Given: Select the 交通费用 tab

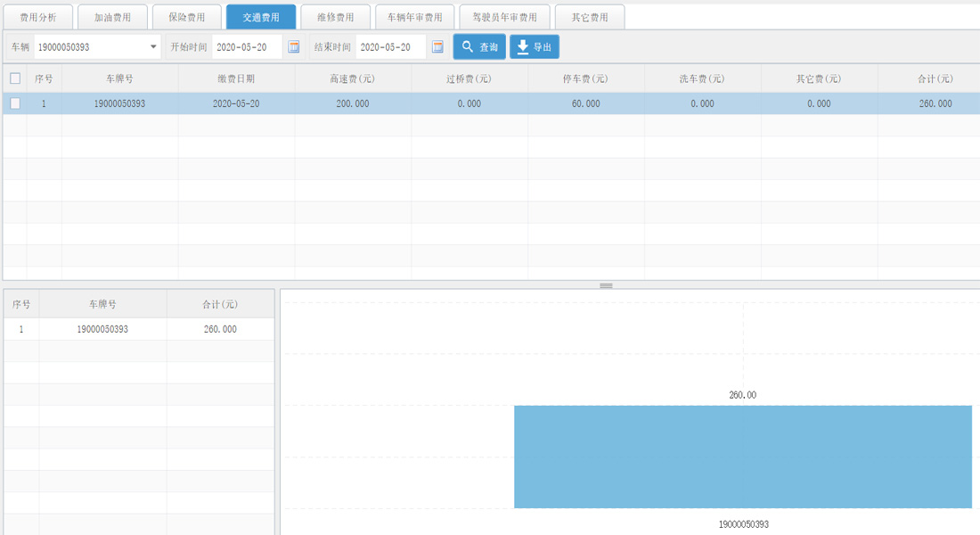Looking at the screenshot, I should [261, 18].
